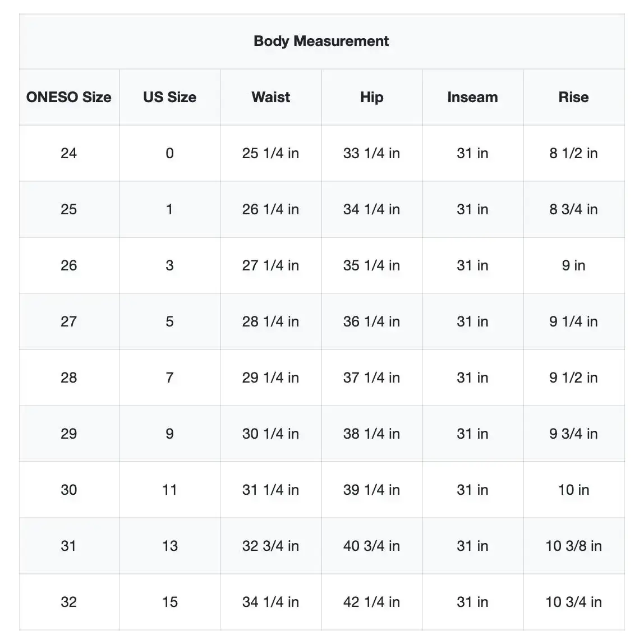644x644 pixels.
Task: Click the Rise column header
Action: [x=573, y=97]
